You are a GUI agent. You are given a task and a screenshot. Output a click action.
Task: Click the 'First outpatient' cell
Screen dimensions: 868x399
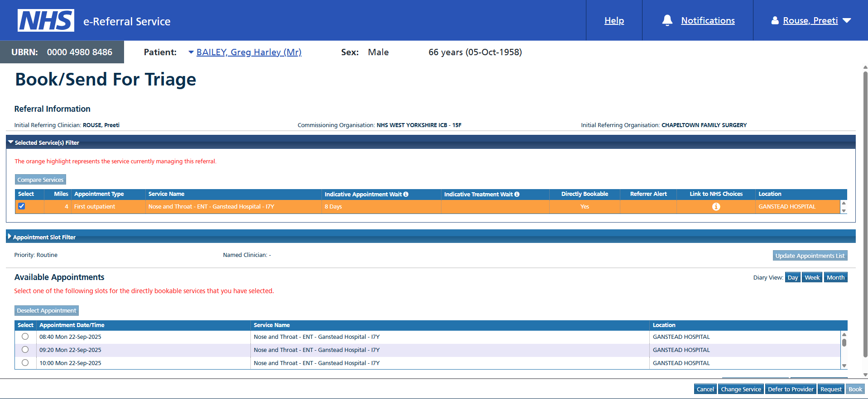(108, 207)
